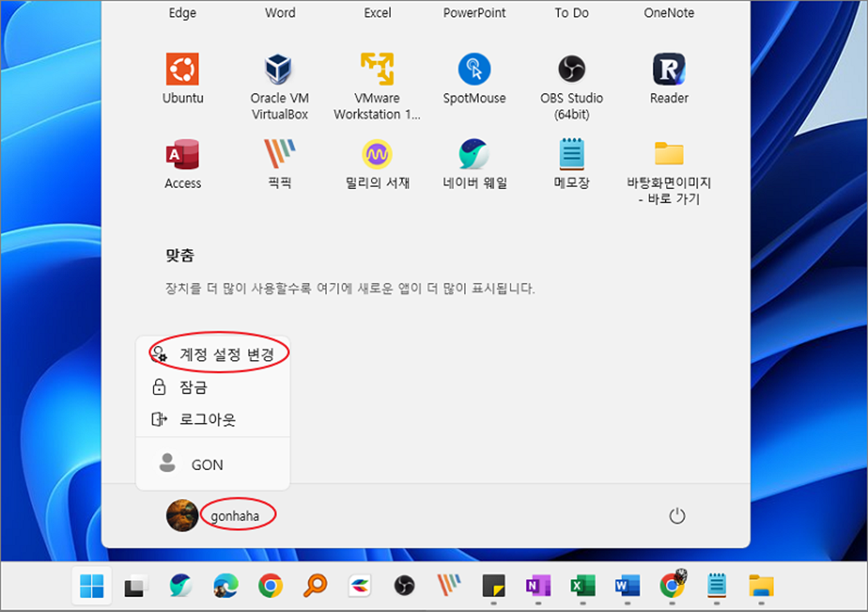Select 로그아웃 from account menu
Image resolution: width=868 pixels, height=612 pixels.
coord(212,420)
